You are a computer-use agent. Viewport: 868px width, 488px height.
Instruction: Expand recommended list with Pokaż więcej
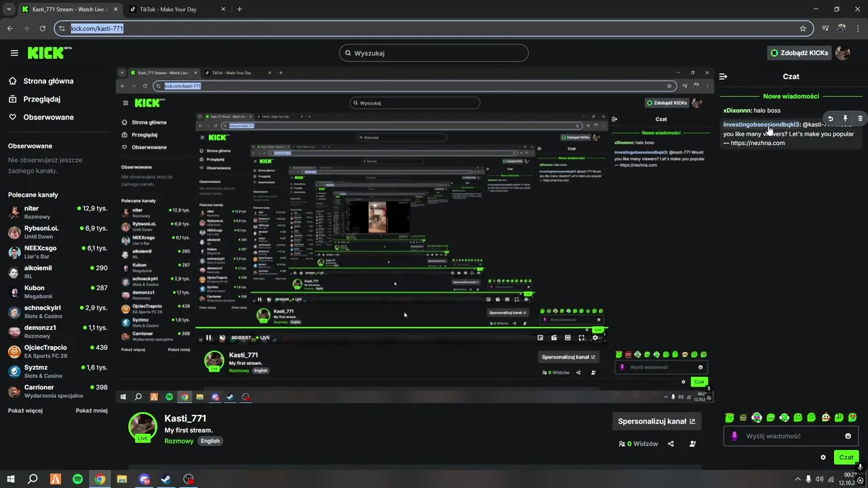[x=25, y=410]
